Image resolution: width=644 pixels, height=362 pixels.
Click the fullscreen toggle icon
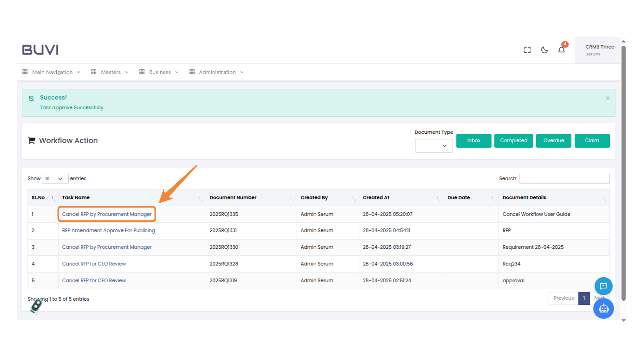point(527,50)
